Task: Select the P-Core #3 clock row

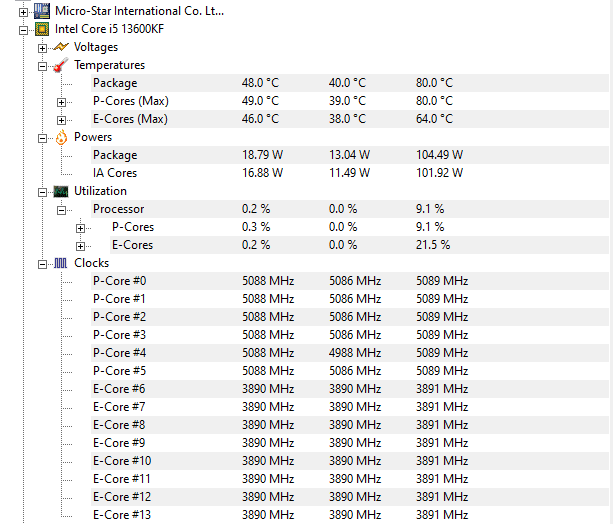Action: click(350, 335)
